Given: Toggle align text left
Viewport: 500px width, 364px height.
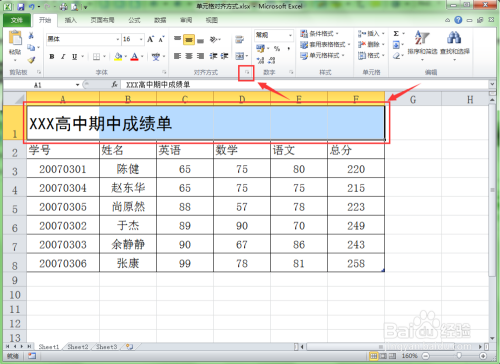Looking at the screenshot, I should 177,56.
